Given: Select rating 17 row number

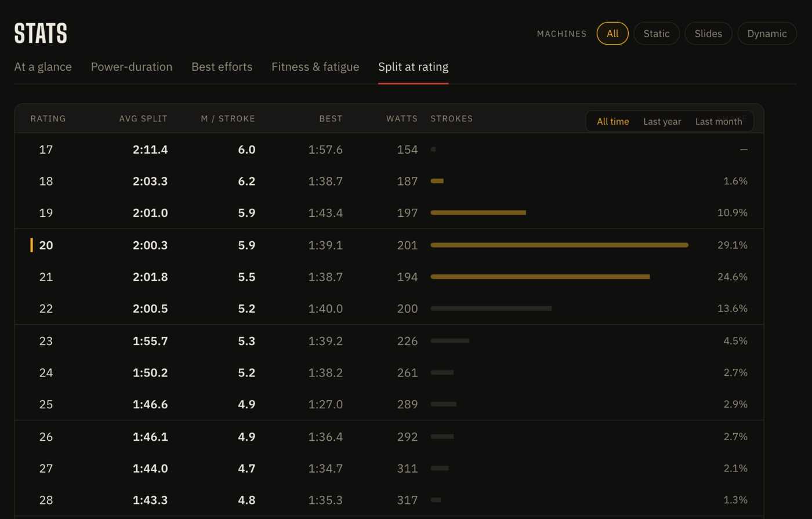Looking at the screenshot, I should pos(46,150).
